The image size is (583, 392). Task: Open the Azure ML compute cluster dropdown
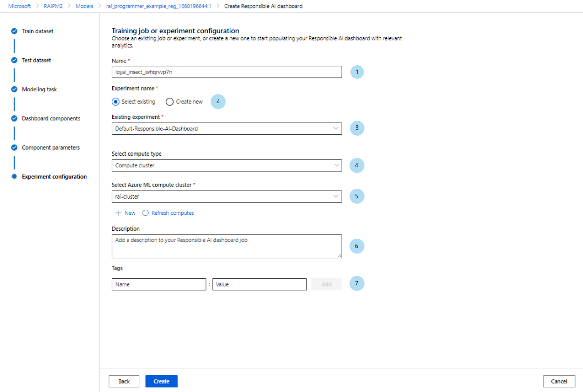[226, 197]
